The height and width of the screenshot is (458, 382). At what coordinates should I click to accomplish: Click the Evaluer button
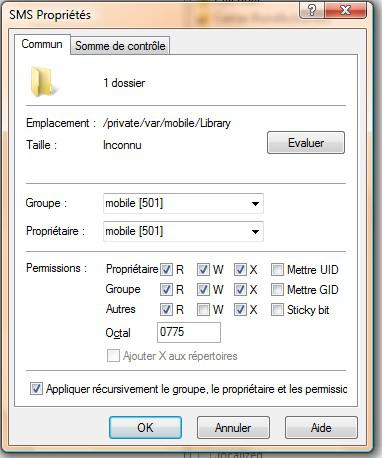[x=306, y=143]
